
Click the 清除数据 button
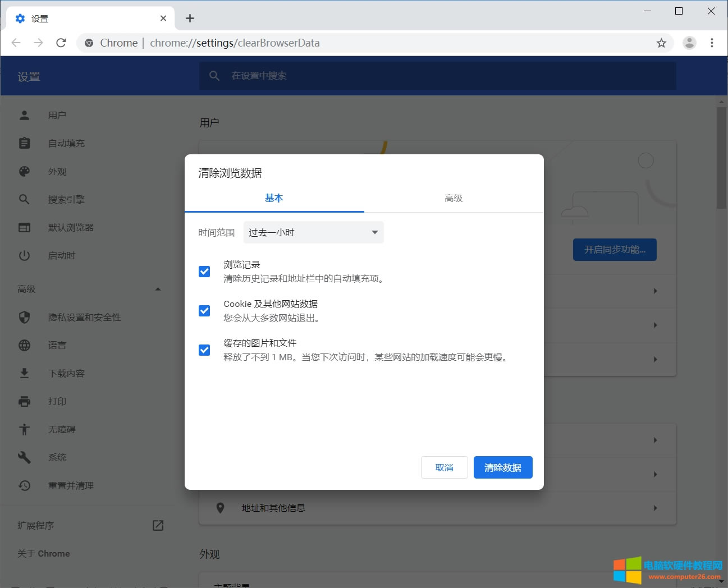coord(502,467)
